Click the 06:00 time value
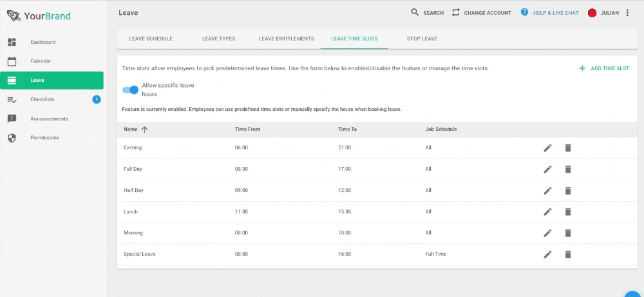Screen dimensions: 644x297 [x=241, y=148]
